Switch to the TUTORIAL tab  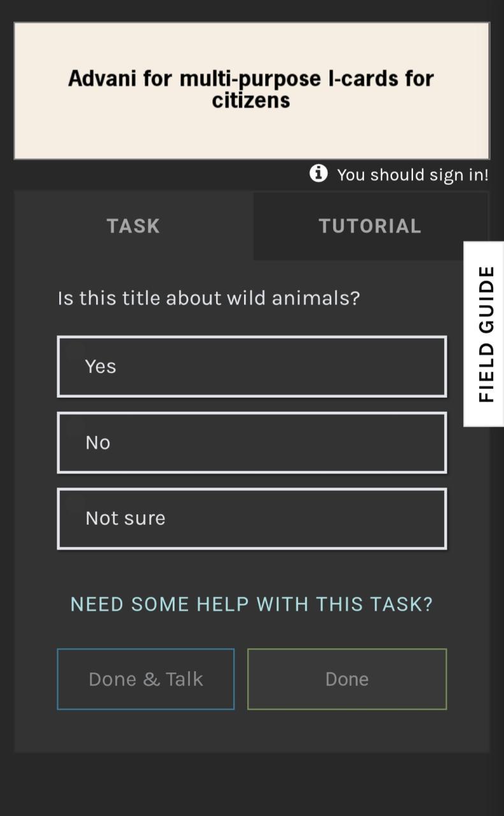[x=370, y=226]
